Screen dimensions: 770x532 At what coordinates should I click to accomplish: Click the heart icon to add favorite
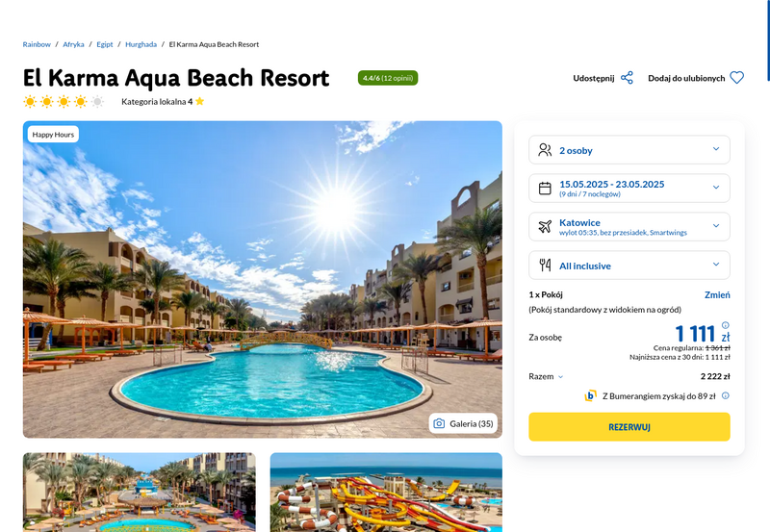[x=736, y=78]
